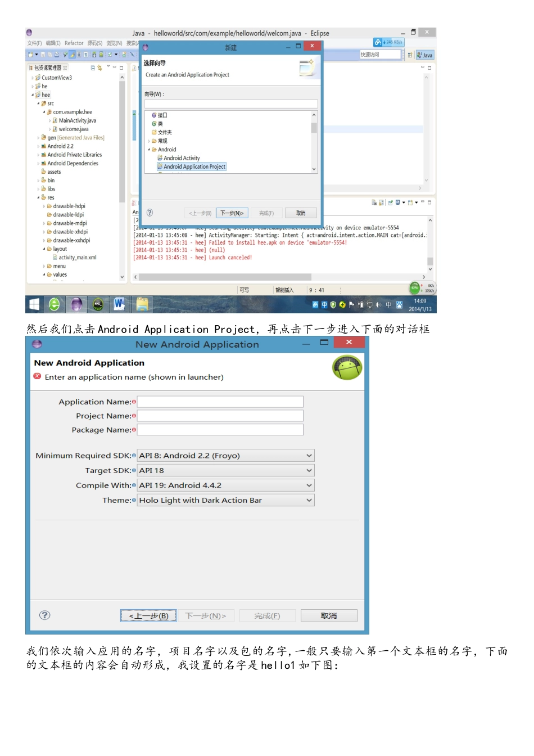Expand the gen [Generated Java Files] folder
This screenshot has width=534, height=756.
(38, 137)
